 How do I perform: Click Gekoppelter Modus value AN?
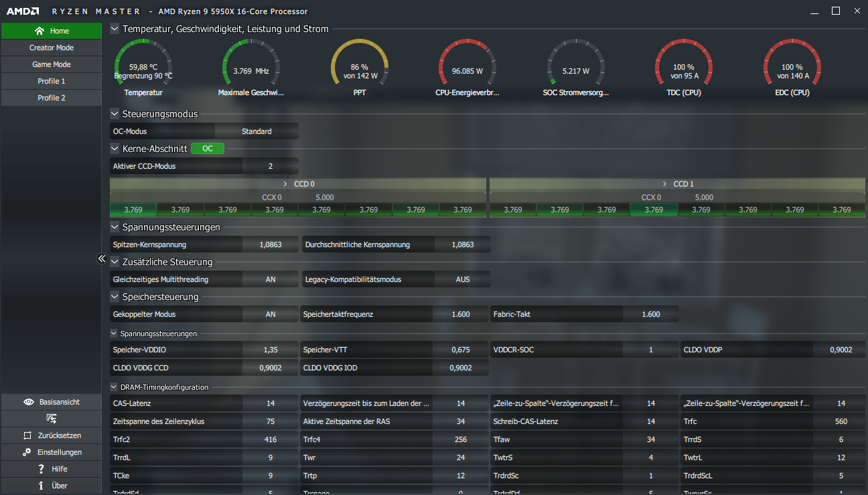pos(271,314)
